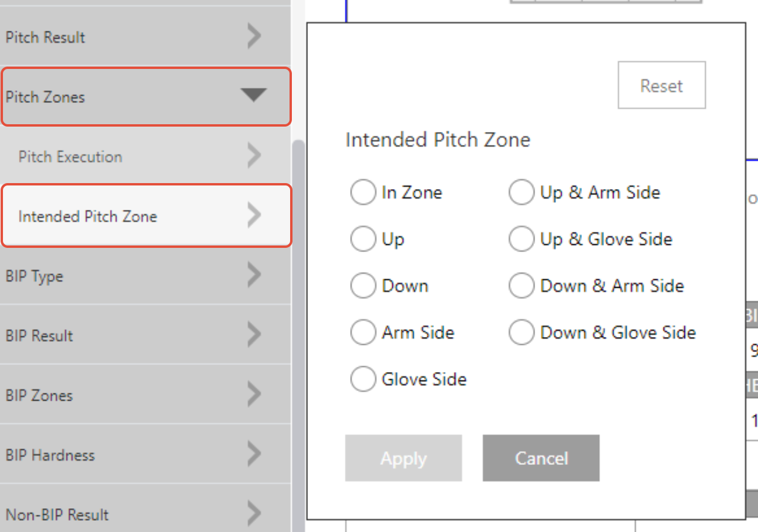Click the Non-BIP Result chevron icon
The height and width of the screenshot is (532, 758).
[x=254, y=514]
